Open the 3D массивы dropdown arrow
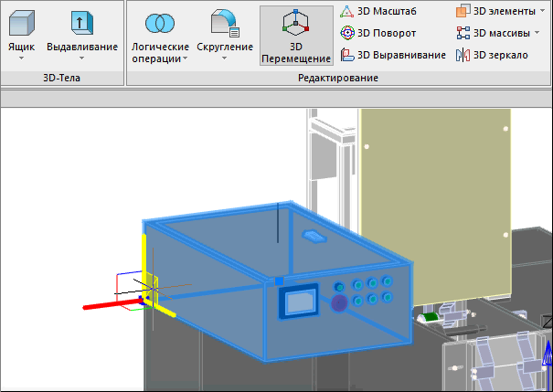 537,33
